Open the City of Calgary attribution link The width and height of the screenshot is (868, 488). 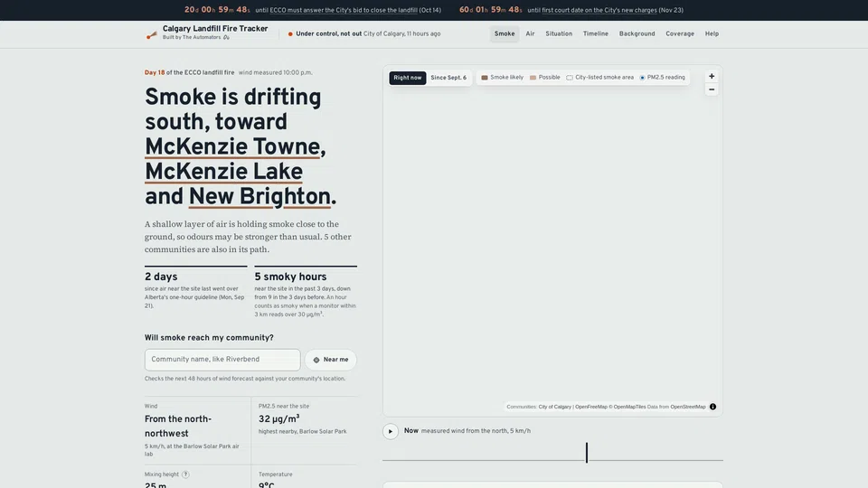point(554,407)
